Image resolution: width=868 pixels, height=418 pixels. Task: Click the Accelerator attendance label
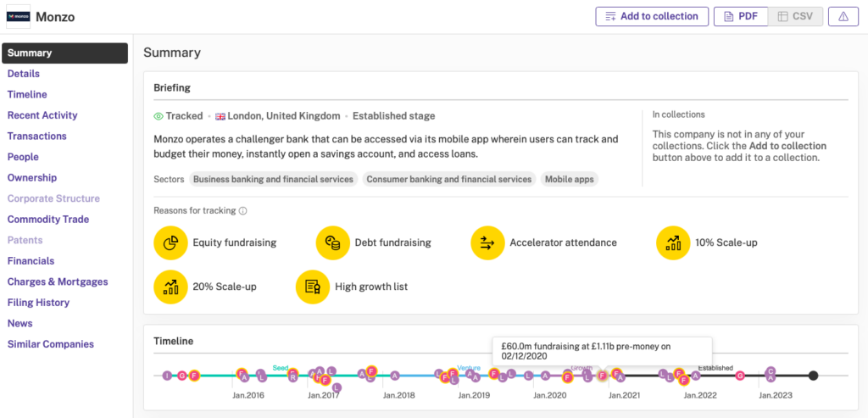tap(564, 242)
